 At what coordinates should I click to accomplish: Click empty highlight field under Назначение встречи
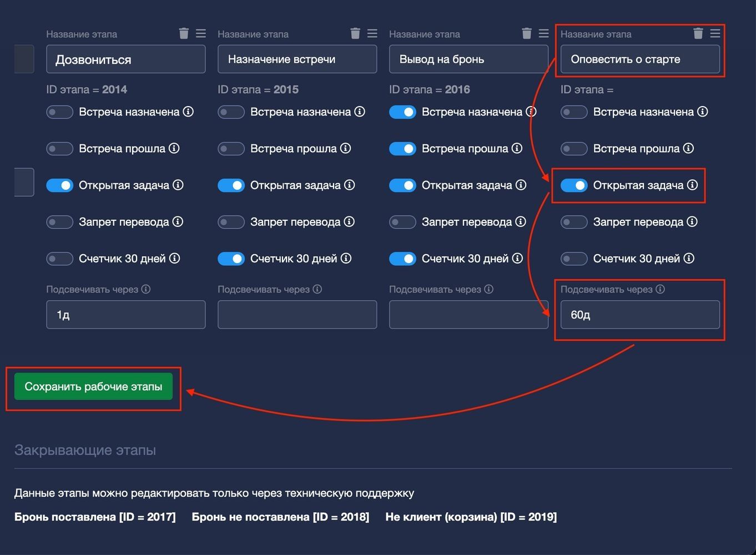click(298, 315)
